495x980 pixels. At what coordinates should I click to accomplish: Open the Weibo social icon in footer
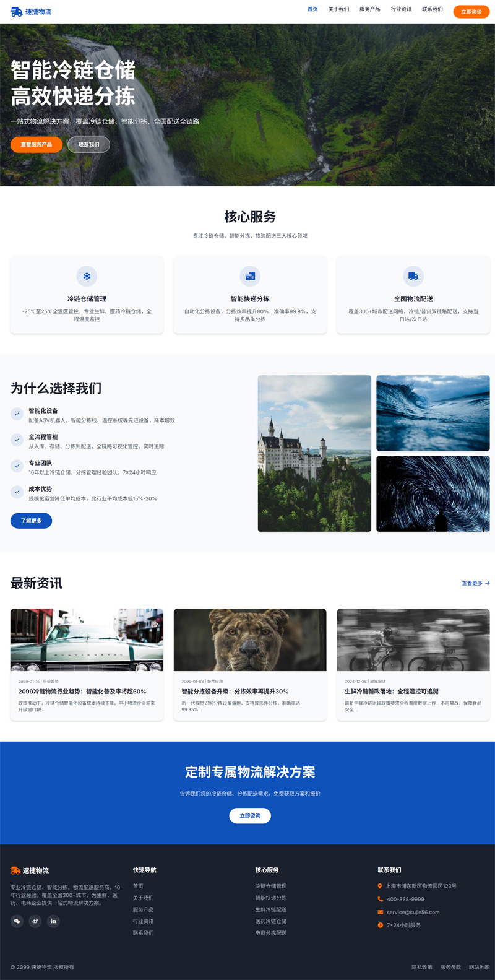(x=35, y=921)
